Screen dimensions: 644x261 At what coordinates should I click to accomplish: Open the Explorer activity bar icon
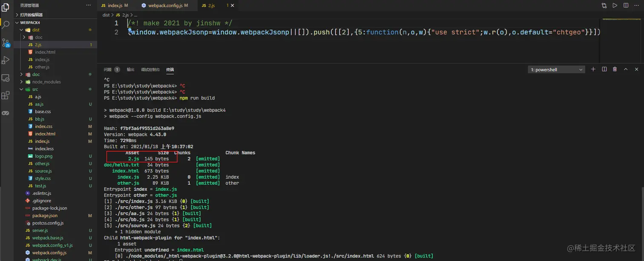6,6
